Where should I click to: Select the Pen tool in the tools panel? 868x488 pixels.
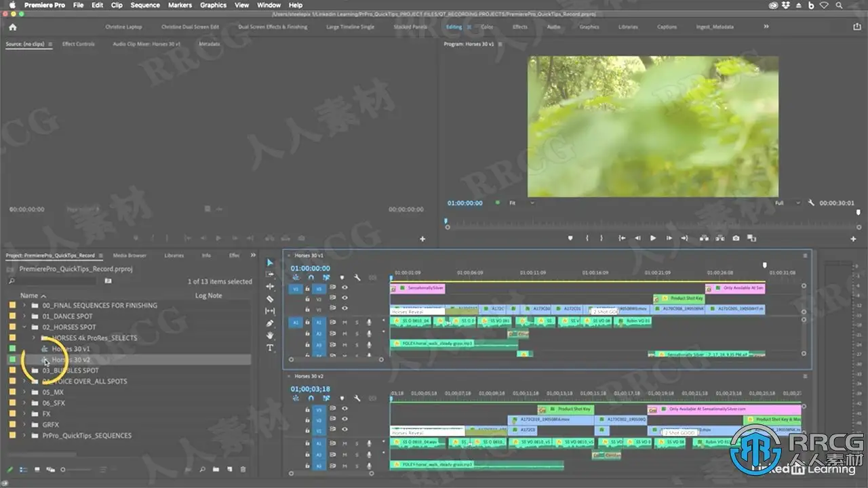[270, 323]
